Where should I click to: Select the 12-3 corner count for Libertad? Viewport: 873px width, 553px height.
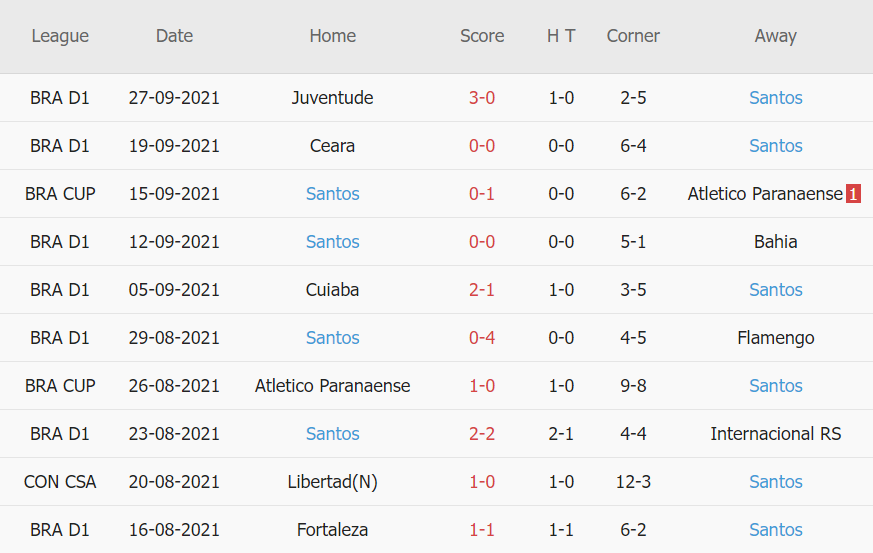[x=633, y=482]
